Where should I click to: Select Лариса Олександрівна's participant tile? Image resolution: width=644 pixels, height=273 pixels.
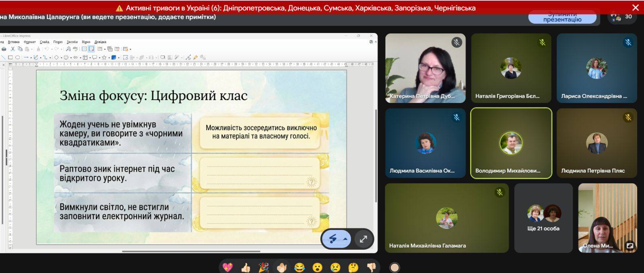pyautogui.click(x=597, y=68)
